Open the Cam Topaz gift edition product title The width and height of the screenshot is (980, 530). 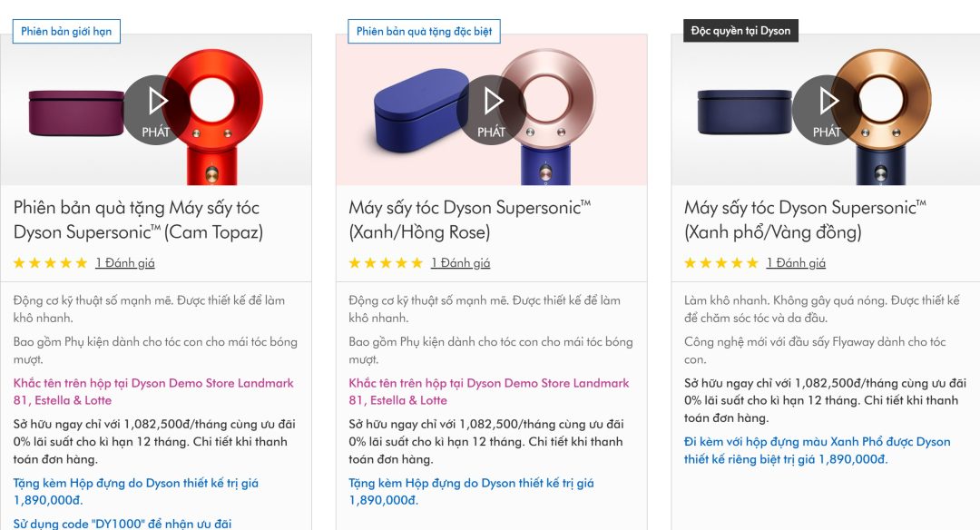pyautogui.click(x=138, y=220)
